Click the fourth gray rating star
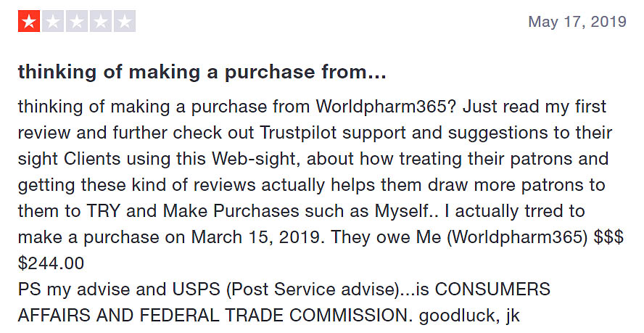This screenshot has height=333, width=644. tap(101, 21)
